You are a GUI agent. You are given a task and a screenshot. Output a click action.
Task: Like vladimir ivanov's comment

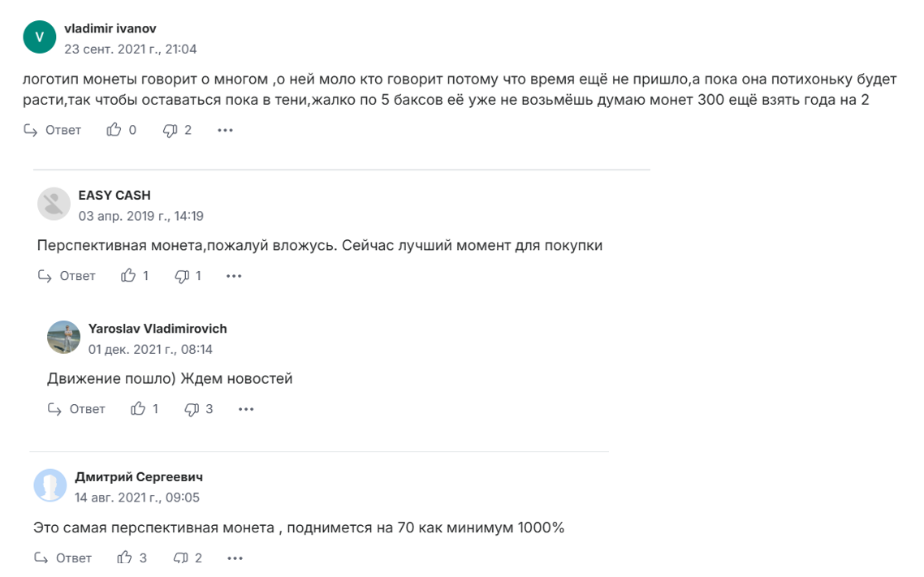click(114, 130)
